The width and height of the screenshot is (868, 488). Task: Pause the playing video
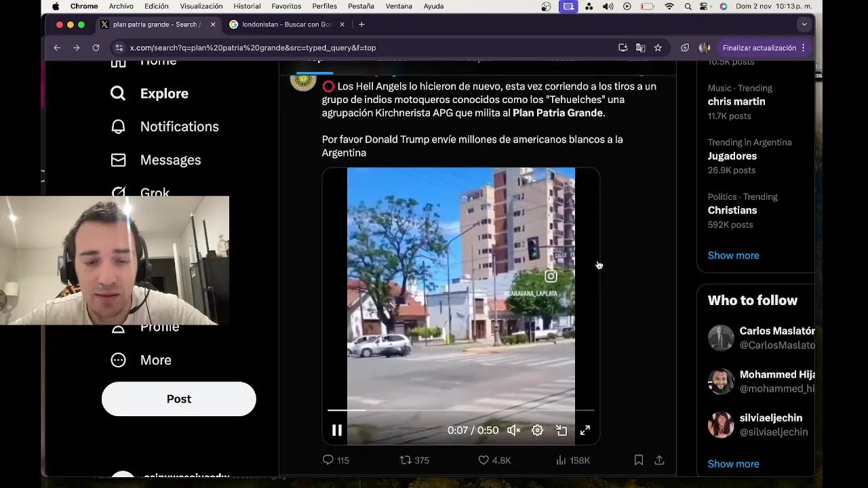pyautogui.click(x=337, y=430)
